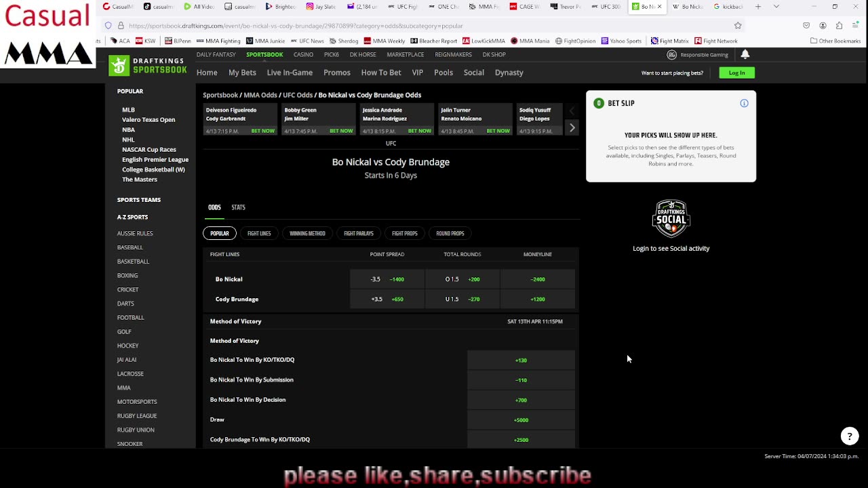The width and height of the screenshot is (868, 488).
Task: Select Bo Nickal -3.5 point spread
Action: [x=387, y=279]
